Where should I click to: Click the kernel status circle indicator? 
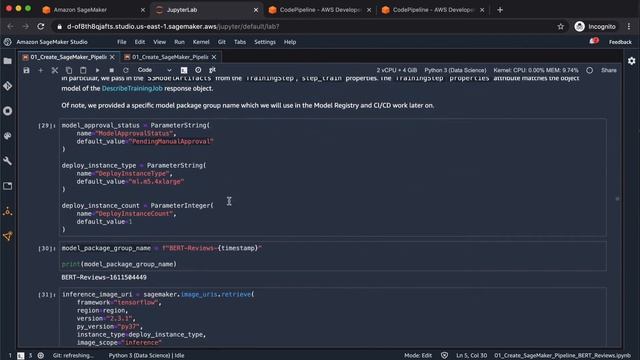pyautogui.click(x=589, y=70)
